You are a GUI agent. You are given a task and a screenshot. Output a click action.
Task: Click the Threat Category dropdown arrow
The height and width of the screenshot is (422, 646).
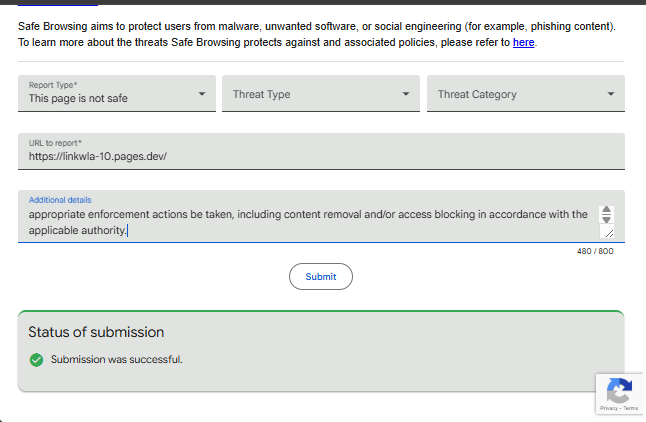point(610,94)
